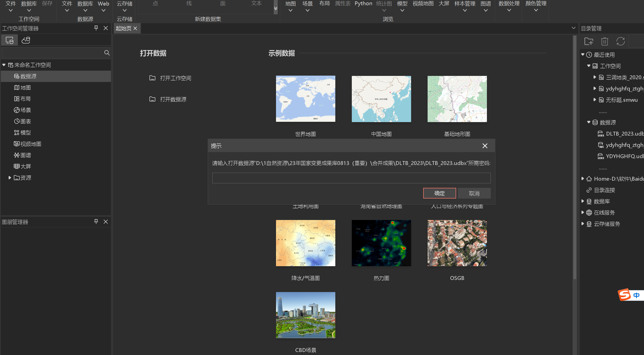Click 布局 in browse ribbon
Screen dimensions: 644x355
point(325,4)
